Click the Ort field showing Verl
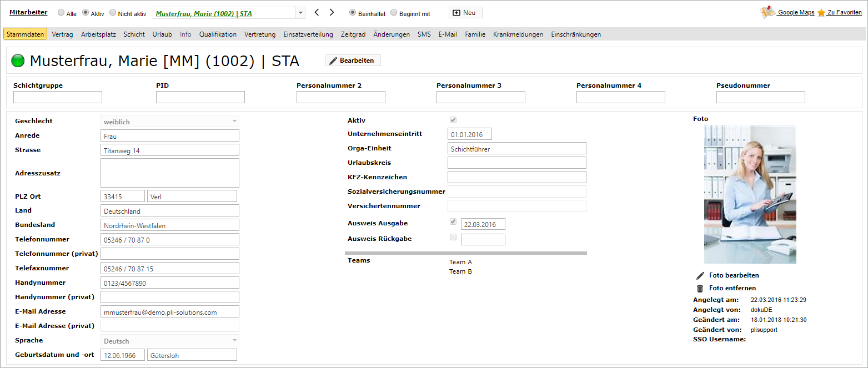 point(192,196)
